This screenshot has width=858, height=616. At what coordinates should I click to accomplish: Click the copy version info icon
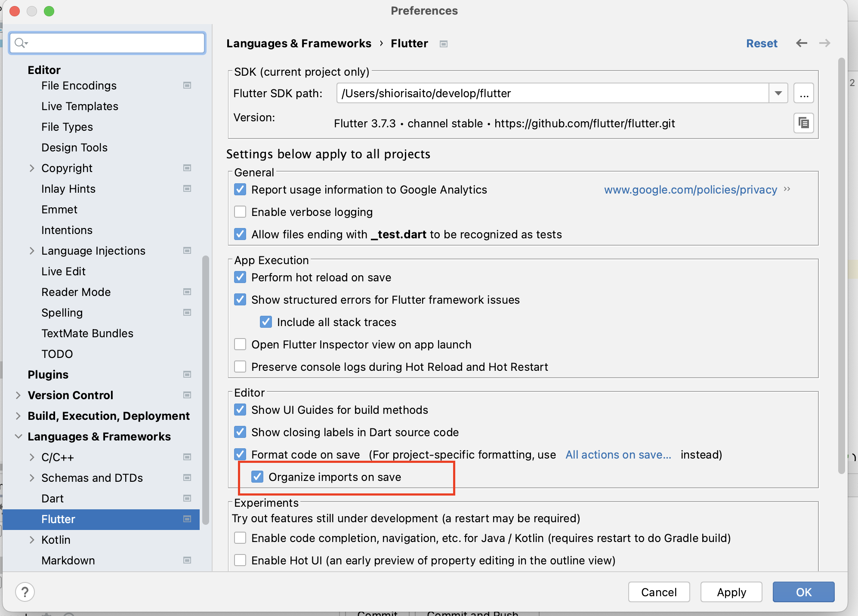(x=803, y=123)
